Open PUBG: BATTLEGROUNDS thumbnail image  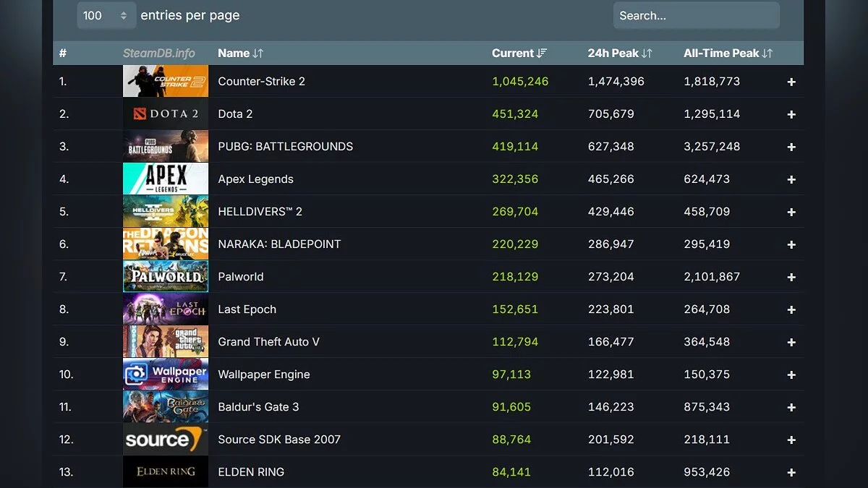[x=166, y=146]
